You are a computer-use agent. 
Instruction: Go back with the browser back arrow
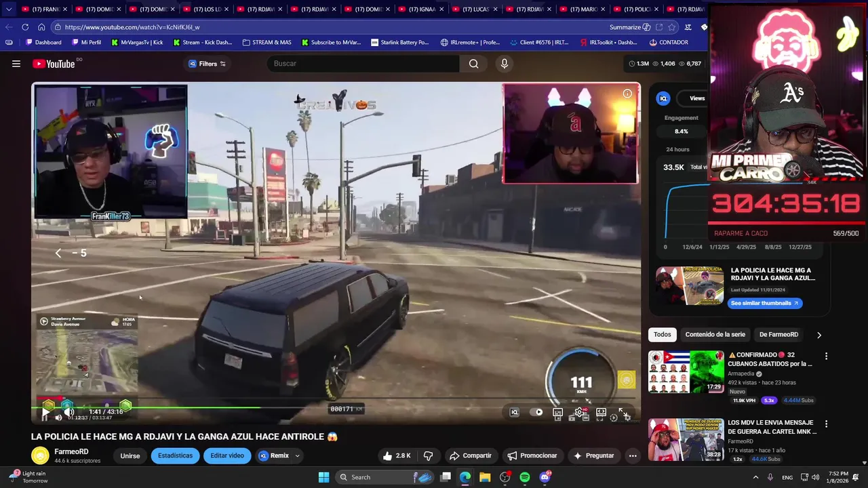pos(8,27)
